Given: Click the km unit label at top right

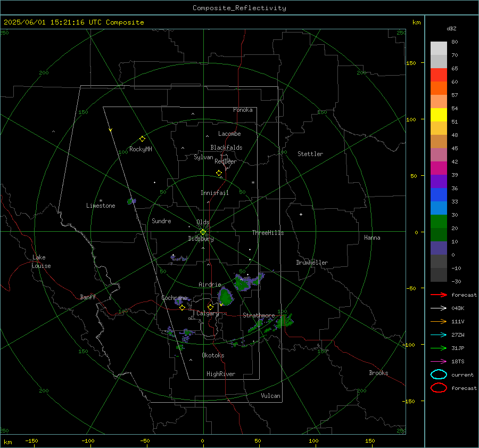Looking at the screenshot, I should coord(416,22).
